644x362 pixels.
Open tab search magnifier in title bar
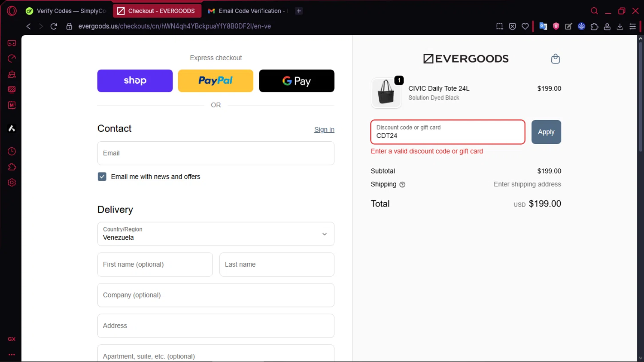(x=594, y=11)
